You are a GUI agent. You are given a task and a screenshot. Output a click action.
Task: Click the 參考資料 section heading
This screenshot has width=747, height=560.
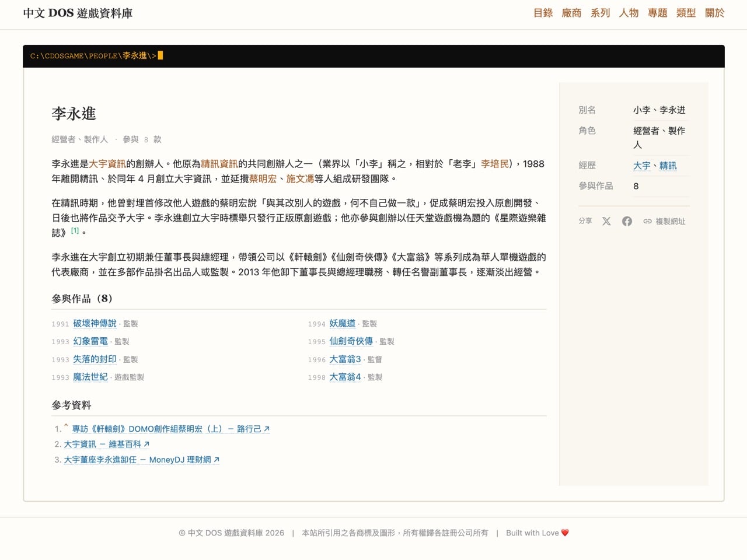point(71,405)
